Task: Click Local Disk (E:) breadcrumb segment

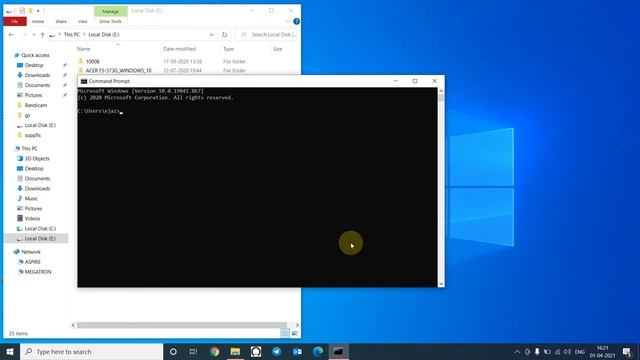Action: (104, 35)
